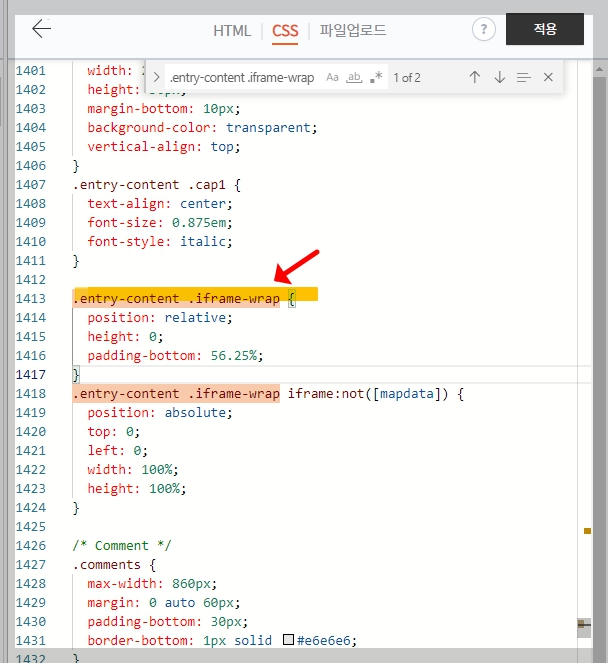Click '.entry-content .cap1 {' selector line

157,185
